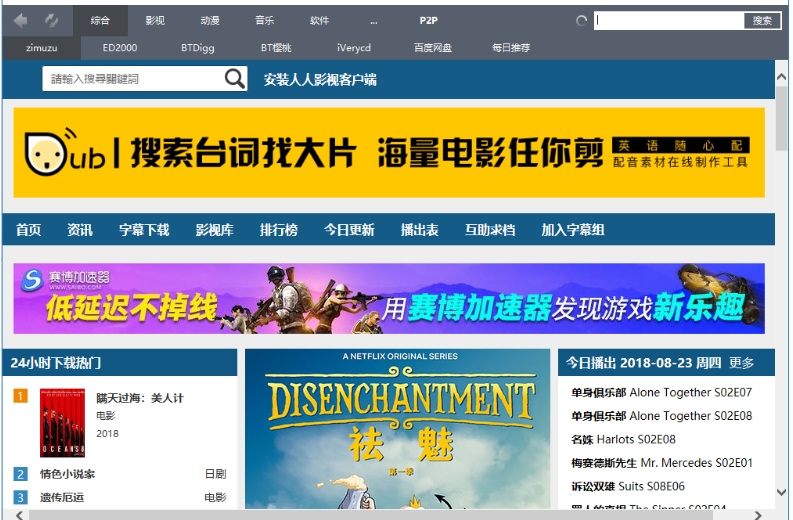Click the vertical scrollbar up arrow
Screen dimensions: 793x520
pos(781,77)
